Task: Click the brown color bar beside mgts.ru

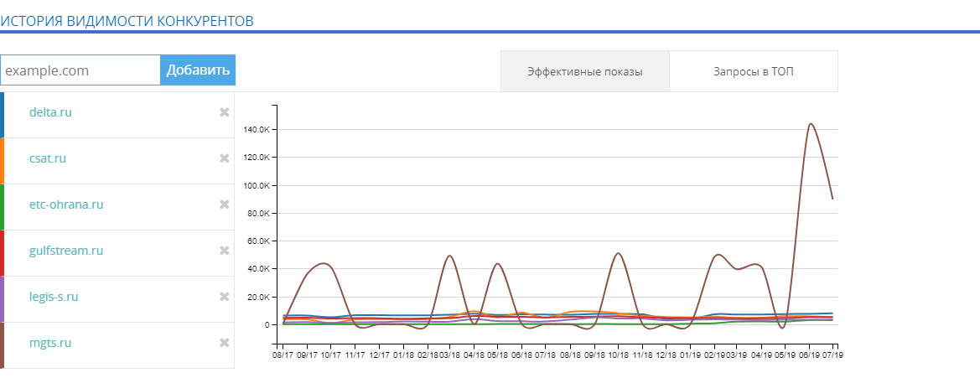Action: pyautogui.click(x=3, y=345)
